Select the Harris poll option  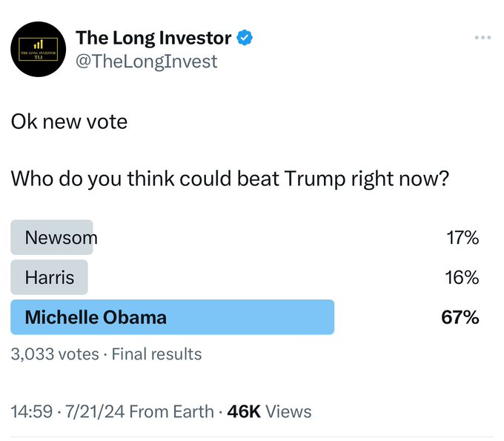tap(50, 278)
